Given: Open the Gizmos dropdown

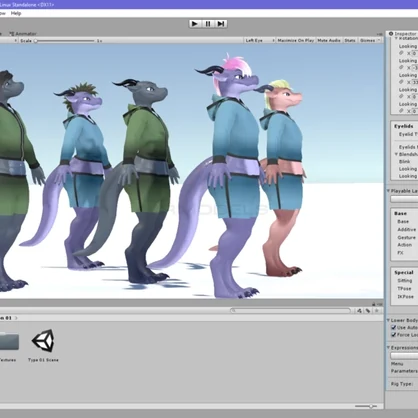Looking at the screenshot, I should (x=370, y=40).
